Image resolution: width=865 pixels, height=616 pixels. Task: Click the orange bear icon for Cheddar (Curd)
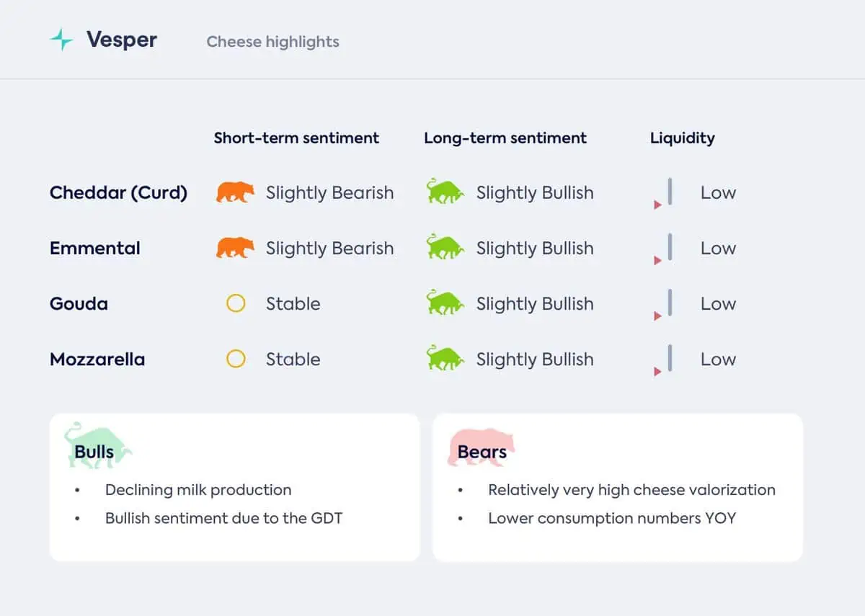tap(235, 192)
